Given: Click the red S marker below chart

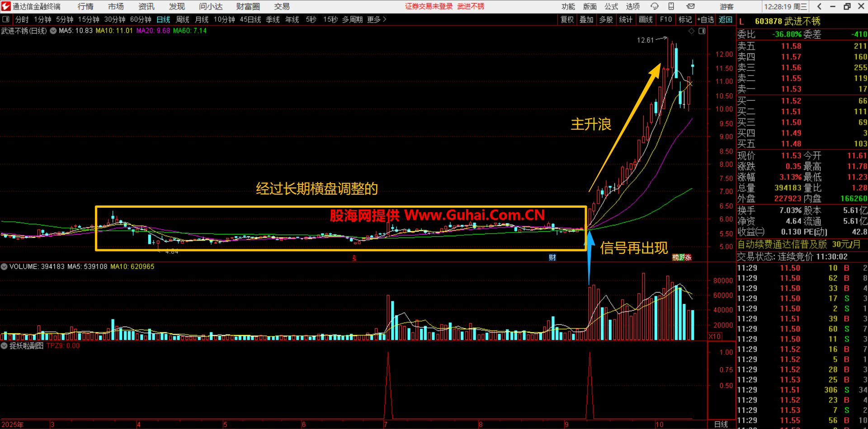Looking at the screenshot, I should tap(354, 258).
